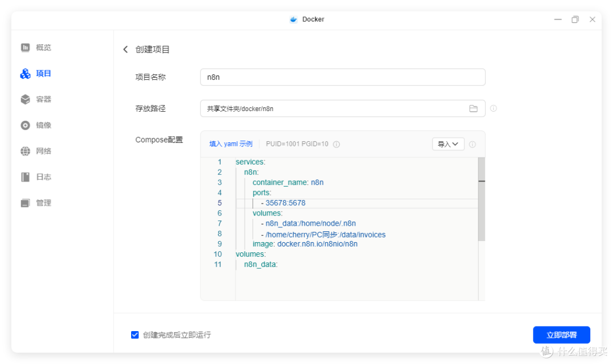Open the 镜像 image disc icon
Screen dimensions: 613x364
[26, 125]
